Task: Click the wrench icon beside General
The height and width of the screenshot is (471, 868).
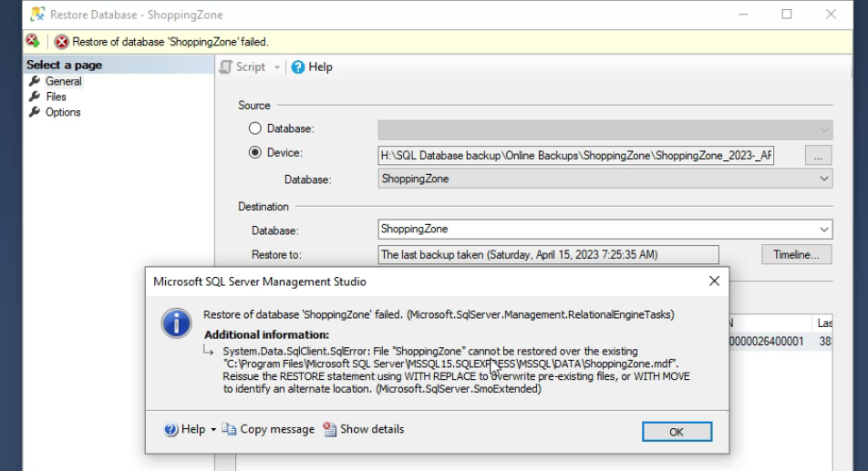Action: 35,81
